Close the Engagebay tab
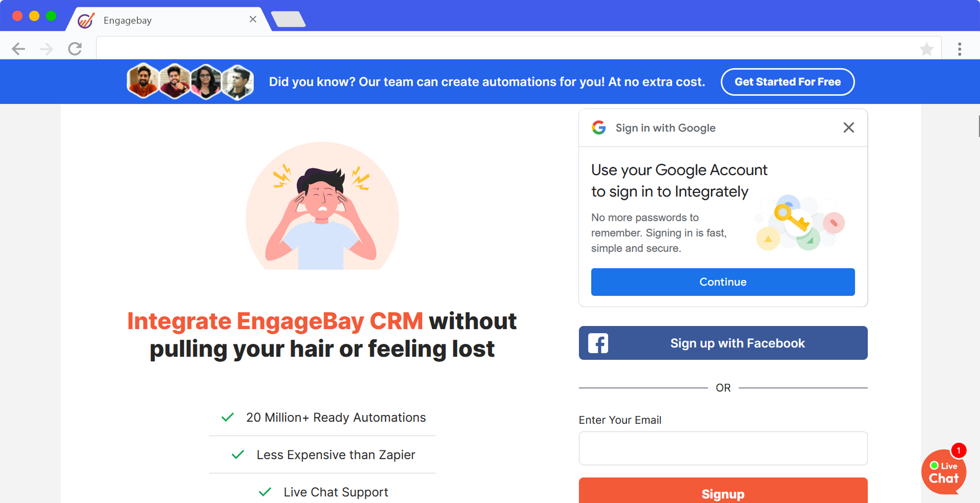The height and width of the screenshot is (503, 980). (x=253, y=19)
